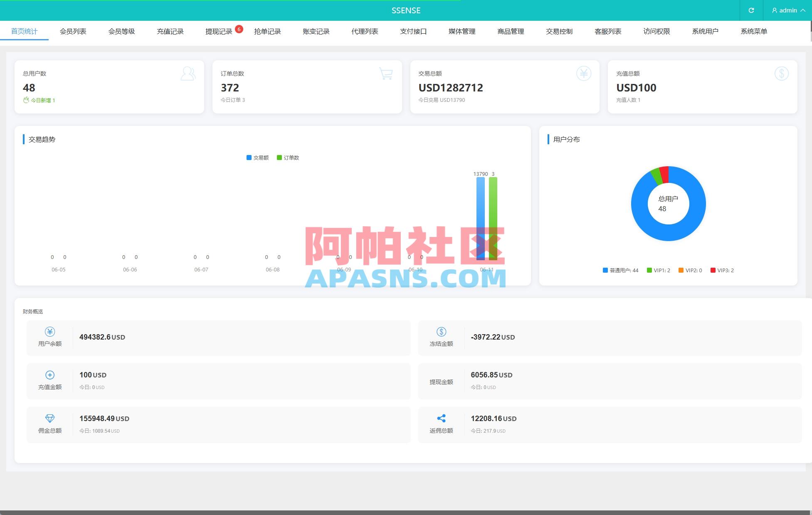Toggle the 订单数 legend in the trend chart

point(289,158)
